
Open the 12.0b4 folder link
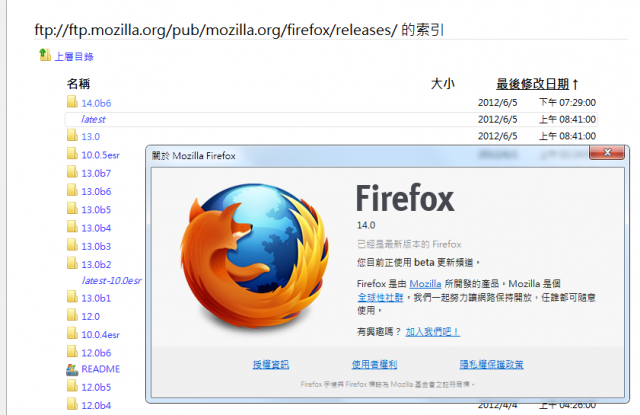(x=96, y=406)
